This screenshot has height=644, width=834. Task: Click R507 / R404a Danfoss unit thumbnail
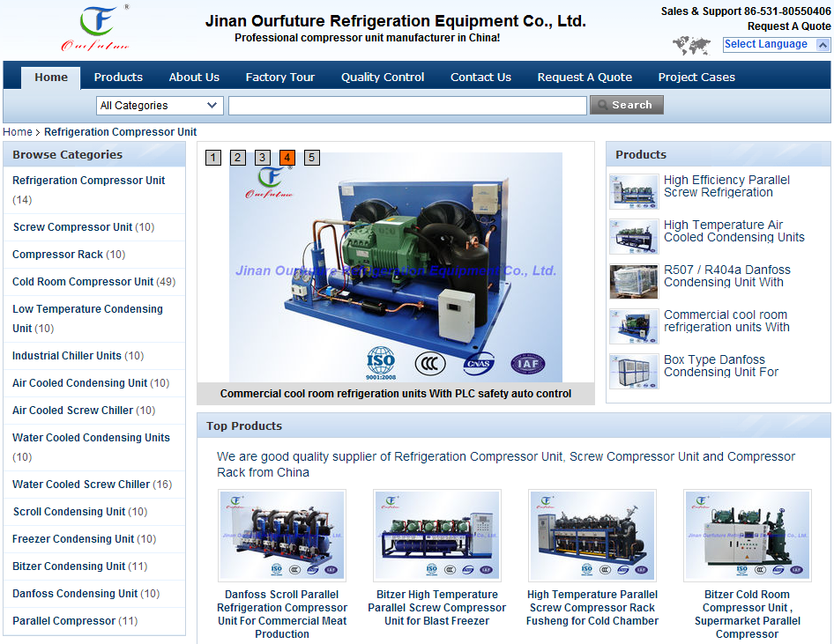634,282
